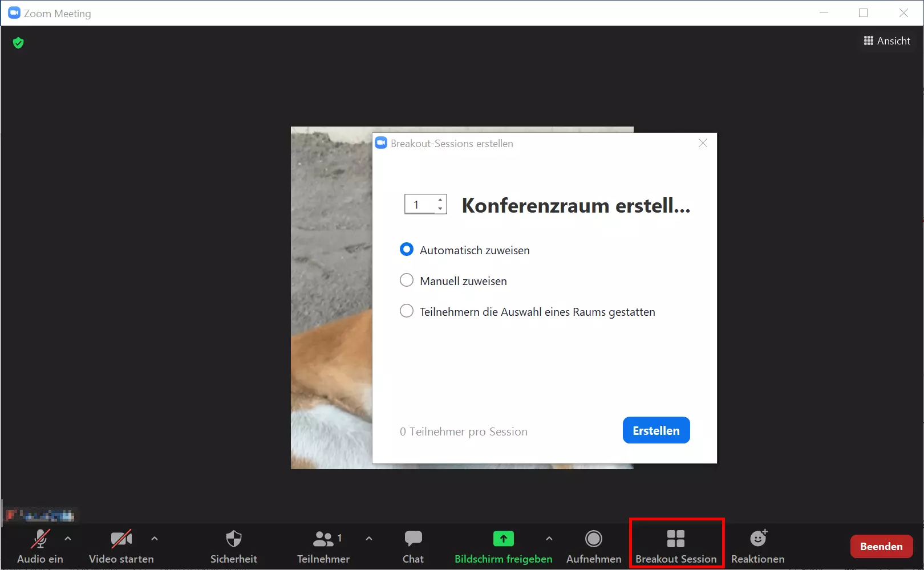The image size is (924, 570).
Task: Increase number of rooms with up arrow
Action: [x=440, y=200]
